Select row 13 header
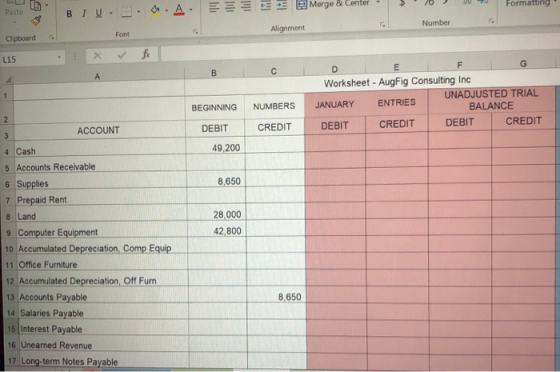 pos(10,297)
